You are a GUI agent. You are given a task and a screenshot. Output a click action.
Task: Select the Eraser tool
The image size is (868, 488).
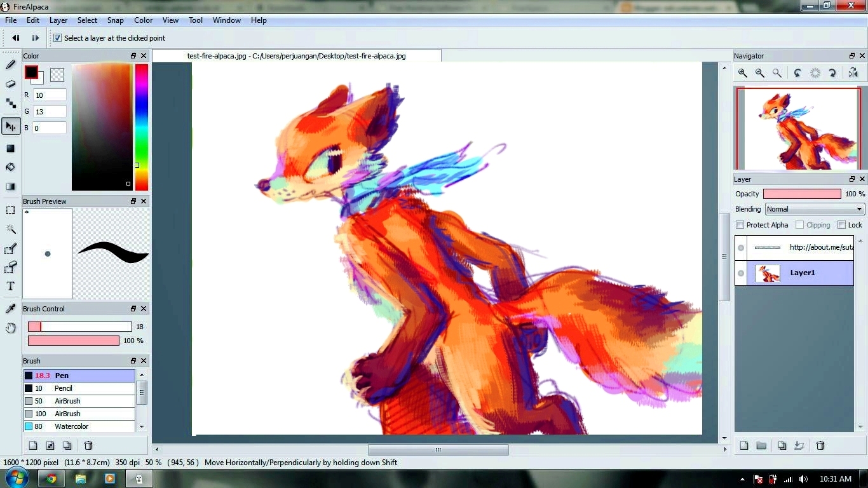[11, 84]
